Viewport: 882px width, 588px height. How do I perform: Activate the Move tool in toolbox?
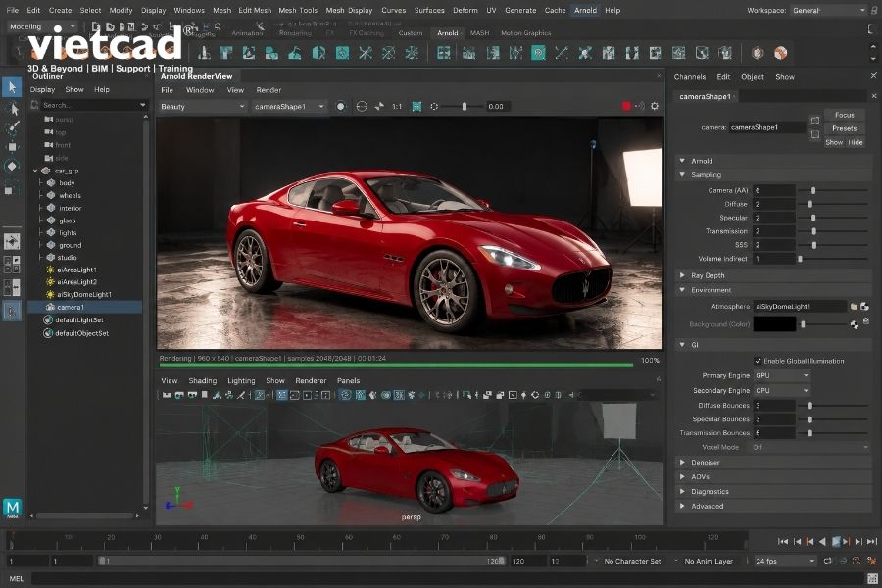click(12, 147)
